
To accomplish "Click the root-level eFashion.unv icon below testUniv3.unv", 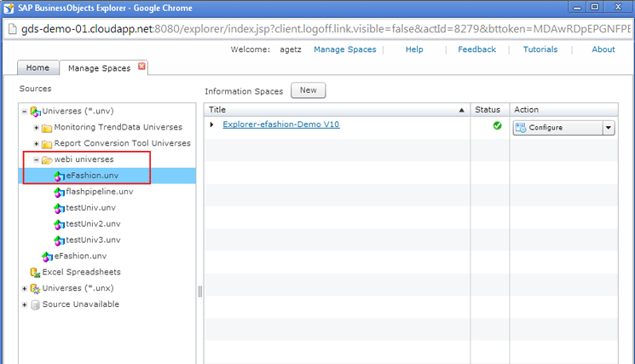I will click(x=48, y=257).
